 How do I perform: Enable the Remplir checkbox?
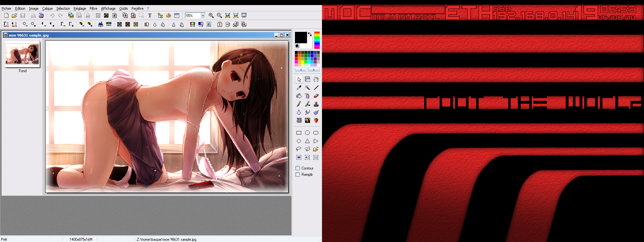click(x=297, y=175)
